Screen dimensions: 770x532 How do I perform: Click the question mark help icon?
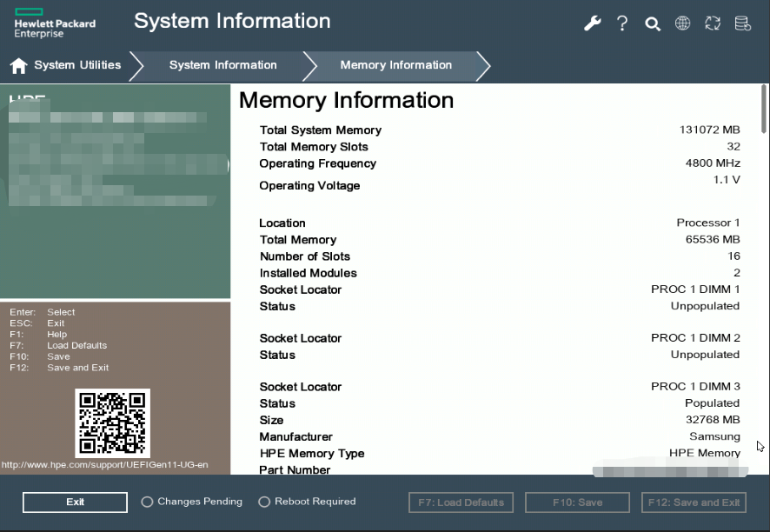click(622, 23)
